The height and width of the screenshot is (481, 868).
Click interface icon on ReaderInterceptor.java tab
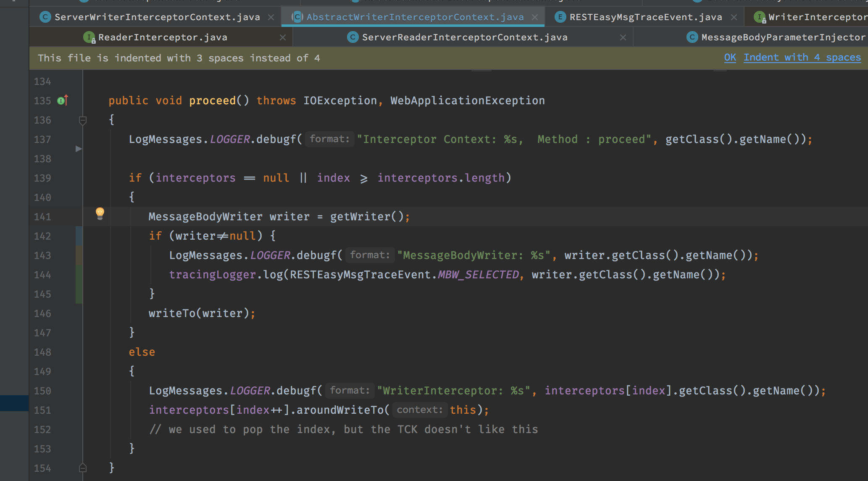click(89, 37)
